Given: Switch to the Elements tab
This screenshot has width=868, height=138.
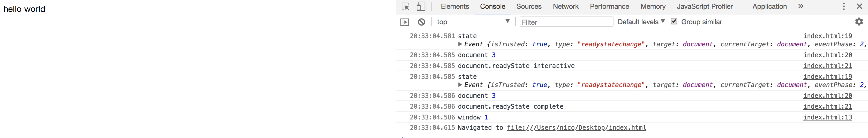Looking at the screenshot, I should click(x=454, y=6).
